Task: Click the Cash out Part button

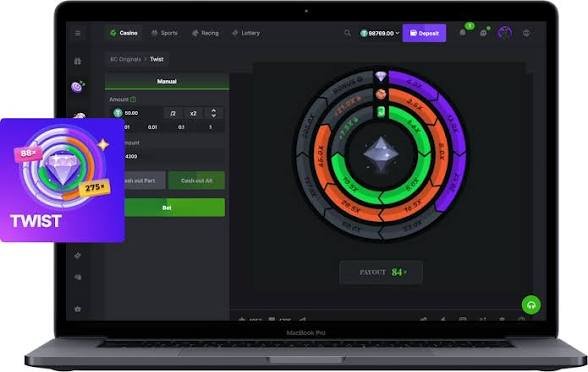Action: (144, 181)
